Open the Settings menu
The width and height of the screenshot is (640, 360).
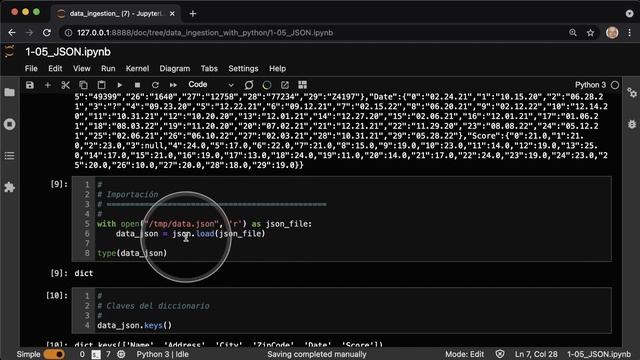point(243,69)
